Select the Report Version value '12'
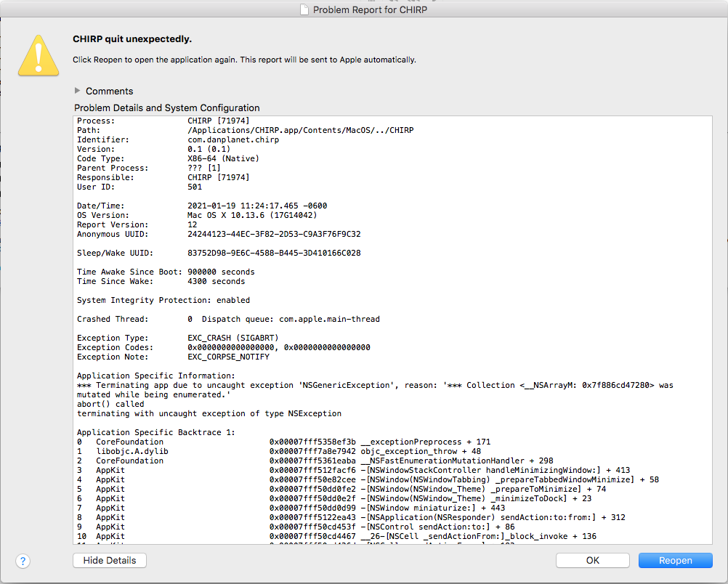 point(193,224)
